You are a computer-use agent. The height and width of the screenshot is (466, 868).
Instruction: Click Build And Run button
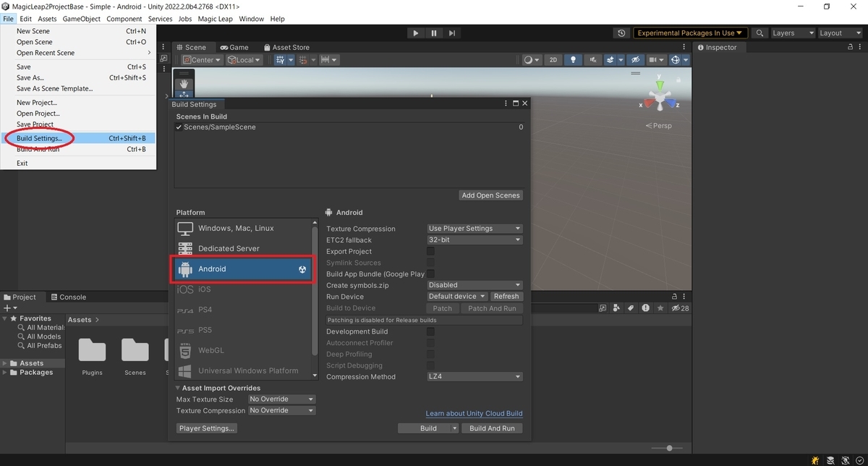492,428
